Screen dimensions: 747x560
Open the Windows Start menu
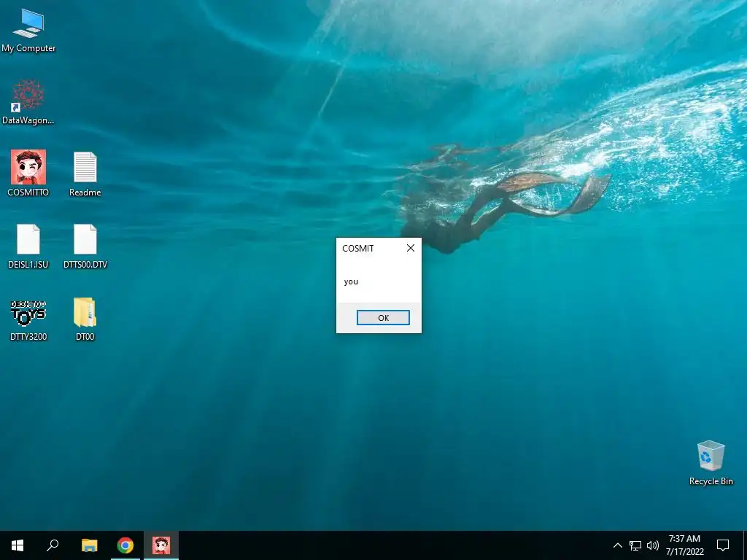tap(18, 545)
